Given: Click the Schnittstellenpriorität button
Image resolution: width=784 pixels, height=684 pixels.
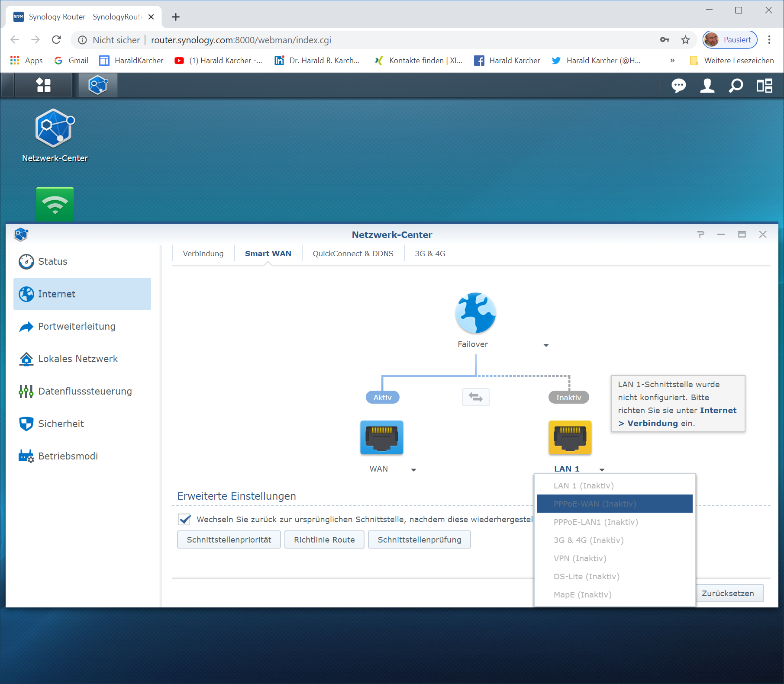Looking at the screenshot, I should pos(229,539).
